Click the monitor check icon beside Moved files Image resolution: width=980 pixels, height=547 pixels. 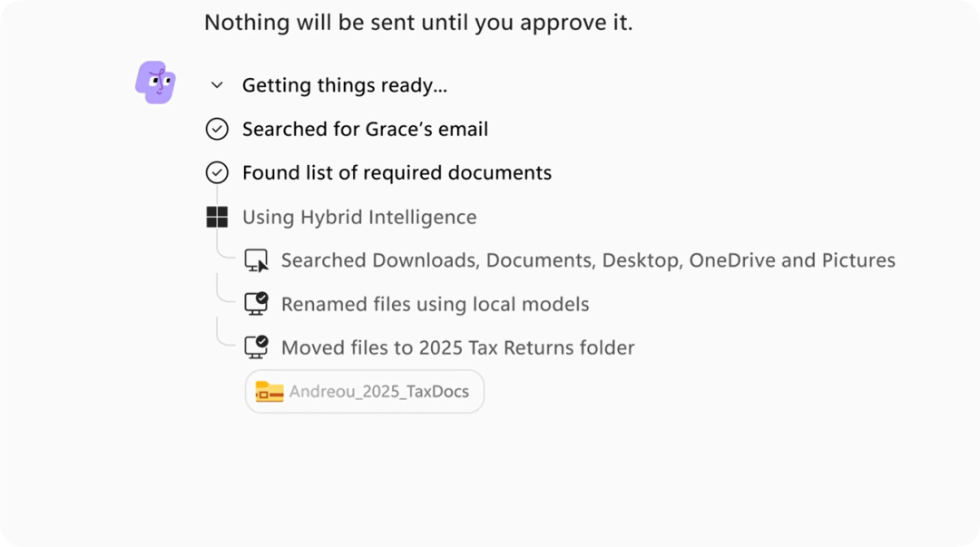pyautogui.click(x=256, y=347)
